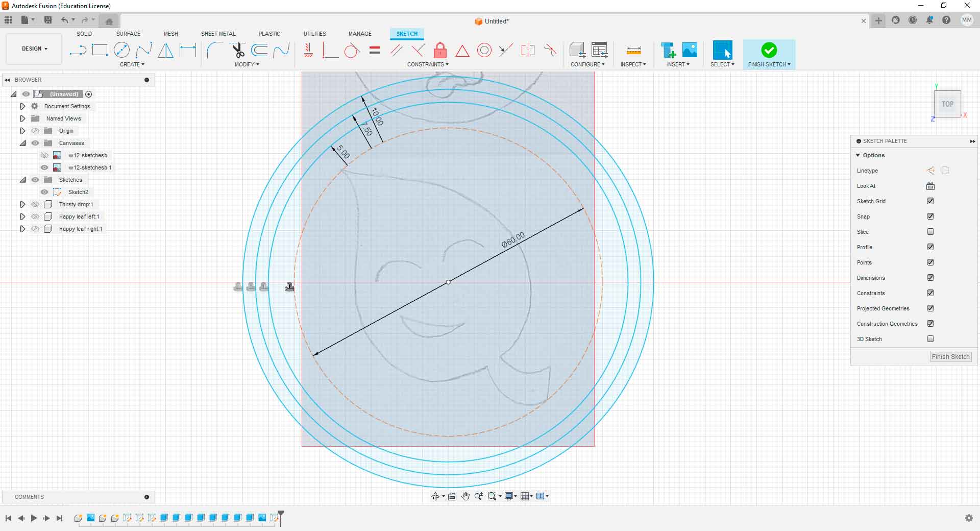Apply the Parallel constraint

click(396, 50)
